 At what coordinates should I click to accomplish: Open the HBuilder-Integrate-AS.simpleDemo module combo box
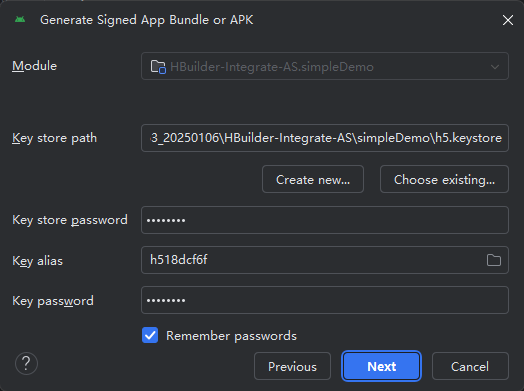click(x=325, y=66)
